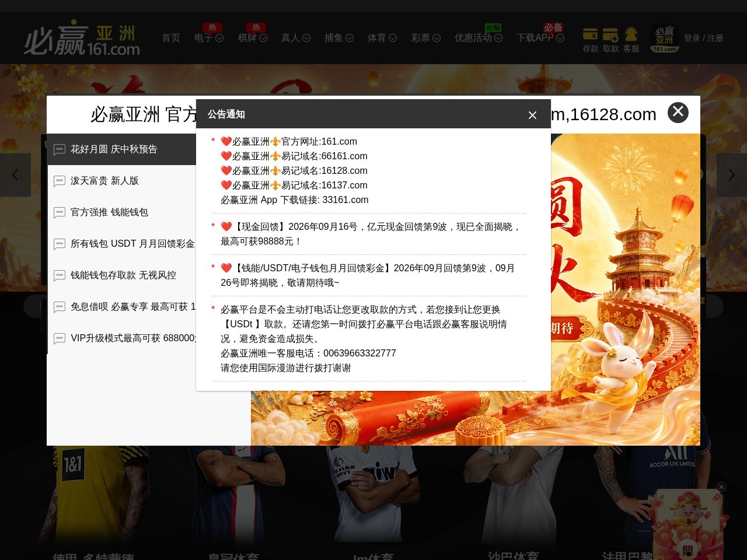Viewport: 747px width, 560px height.
Task: Click message icon beside 钱能钱包存取款
Action: coord(59,276)
